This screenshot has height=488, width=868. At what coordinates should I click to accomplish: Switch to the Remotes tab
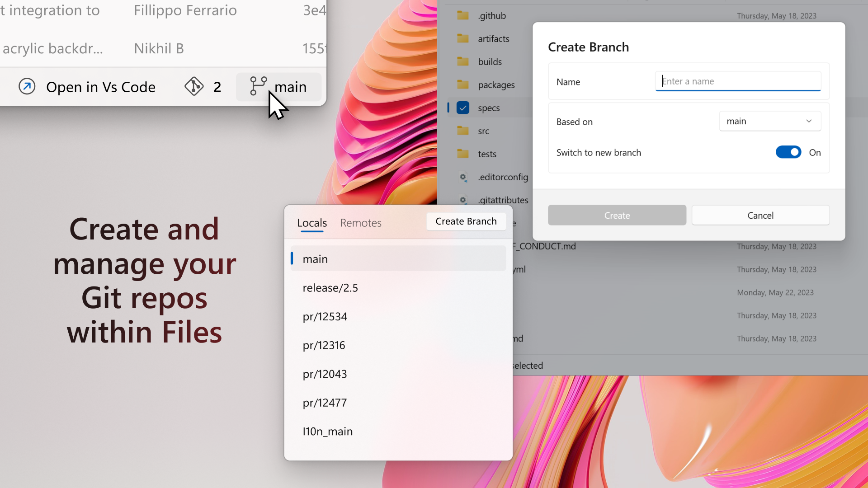coord(360,223)
